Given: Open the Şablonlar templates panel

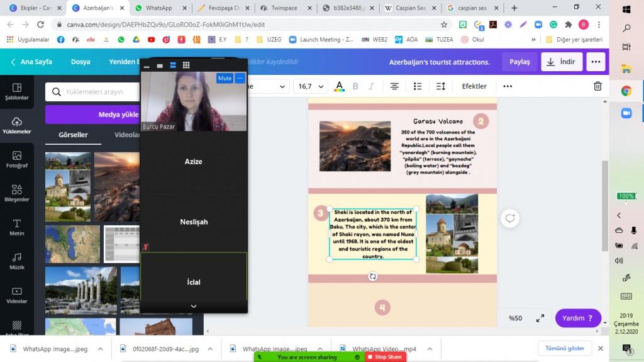Looking at the screenshot, I should tap(17, 92).
